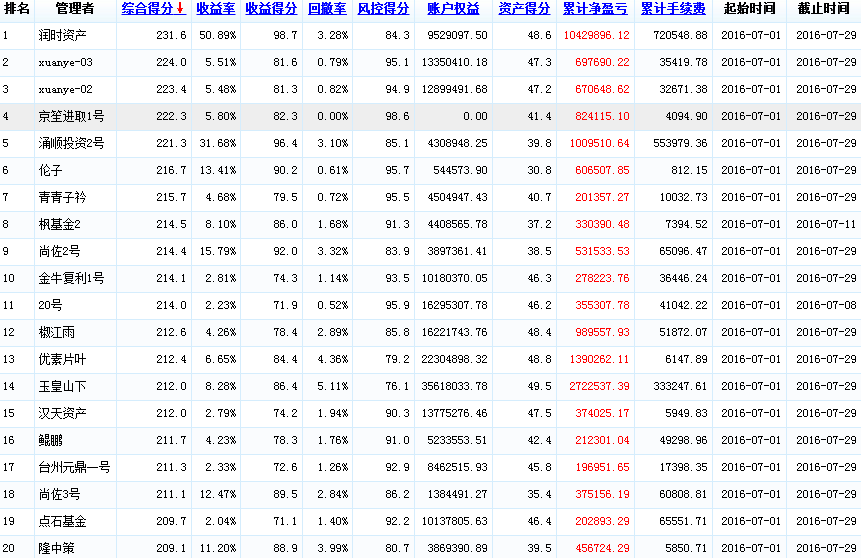
Task: Sort by 累计手续费 column header
Action: [673, 9]
